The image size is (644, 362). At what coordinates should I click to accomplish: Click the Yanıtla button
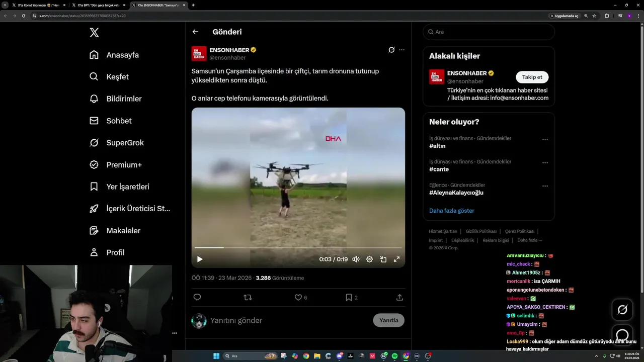pyautogui.click(x=388, y=320)
